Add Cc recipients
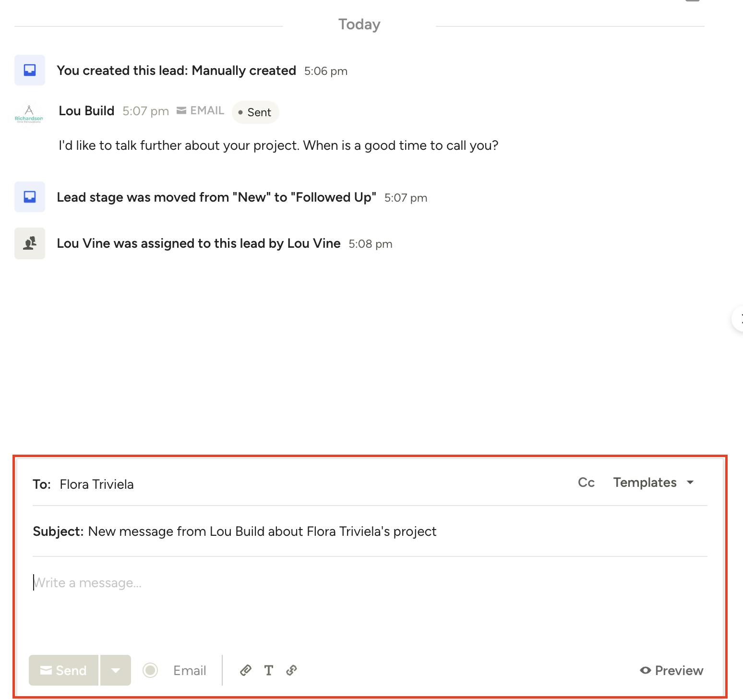 [x=586, y=483]
